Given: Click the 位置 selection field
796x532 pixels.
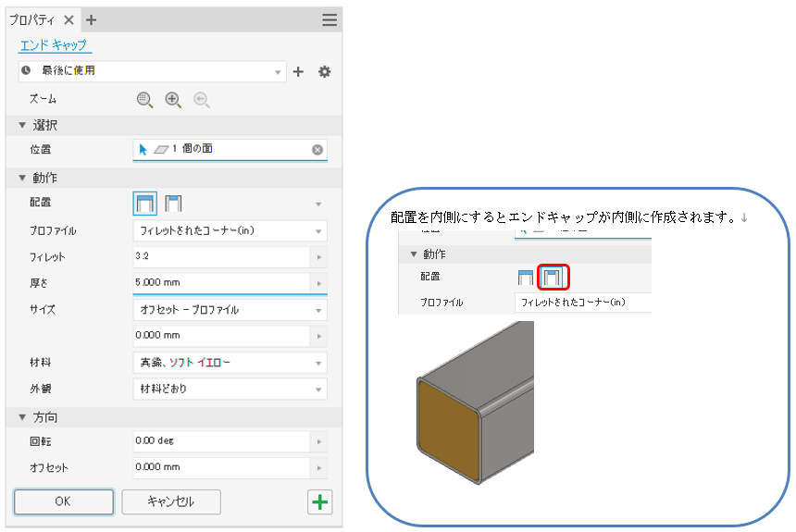Looking at the screenshot, I should click(230, 150).
